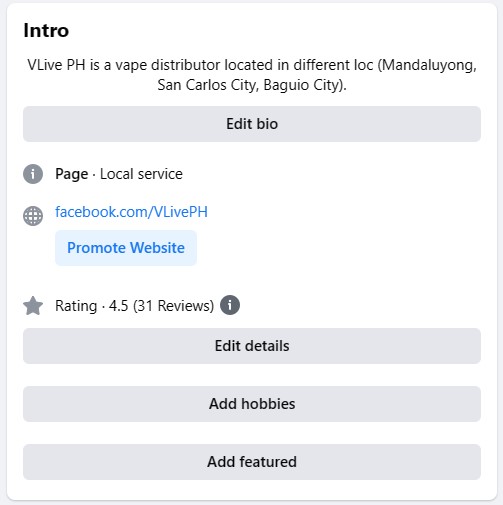This screenshot has width=503, height=505.
Task: Open the (31 Reviews) count
Action: (173, 306)
